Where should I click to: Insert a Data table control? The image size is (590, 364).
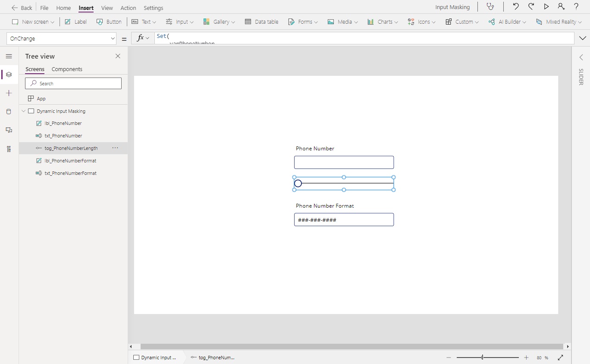click(x=261, y=22)
